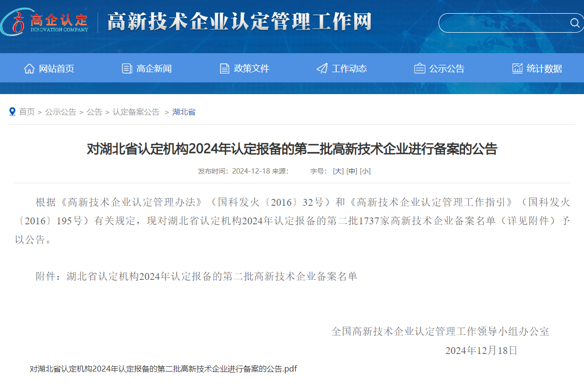Screen dimensions: 584x392
Task: Click the 2024年12月18日 date signature
Action: (481, 350)
